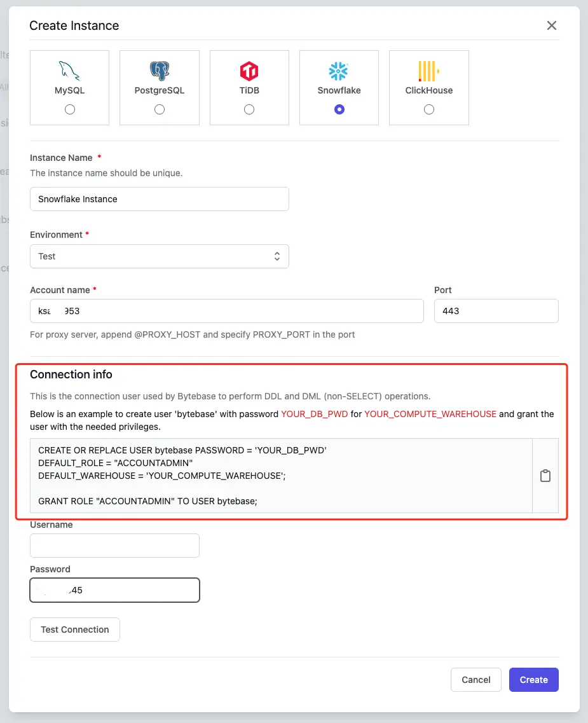This screenshot has height=723, width=588.
Task: Click the Port field showing 443
Action: (496, 311)
